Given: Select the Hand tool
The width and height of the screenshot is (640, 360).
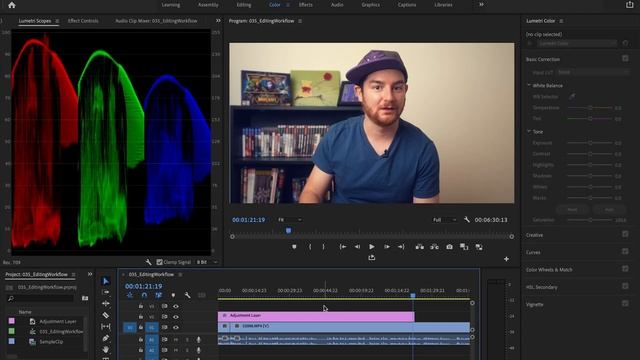Looking at the screenshot, I should (x=105, y=349).
